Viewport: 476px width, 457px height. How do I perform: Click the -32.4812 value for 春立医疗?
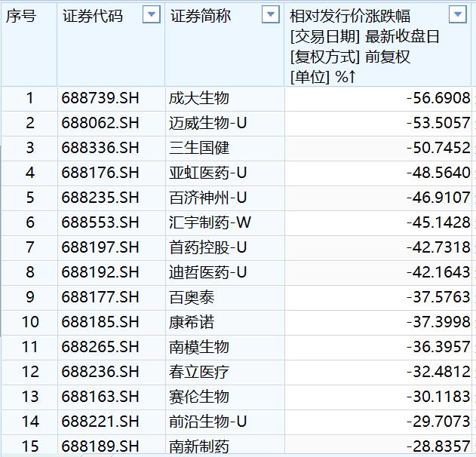click(x=438, y=372)
